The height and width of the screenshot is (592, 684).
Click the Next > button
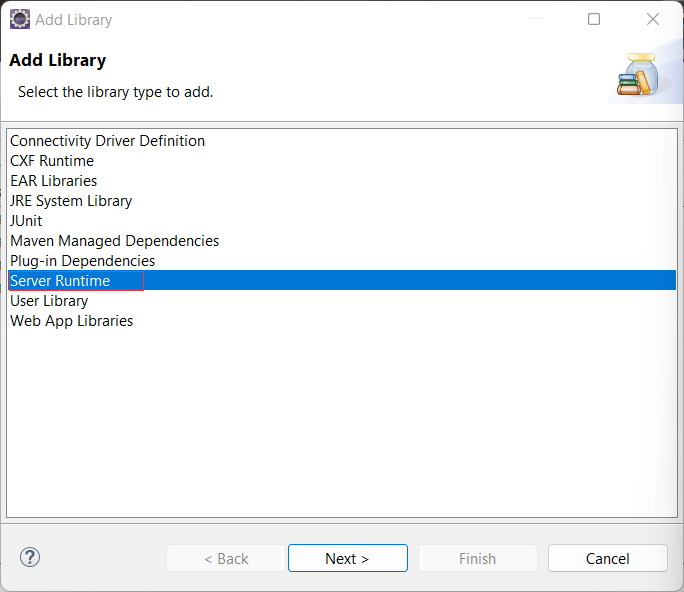348,558
